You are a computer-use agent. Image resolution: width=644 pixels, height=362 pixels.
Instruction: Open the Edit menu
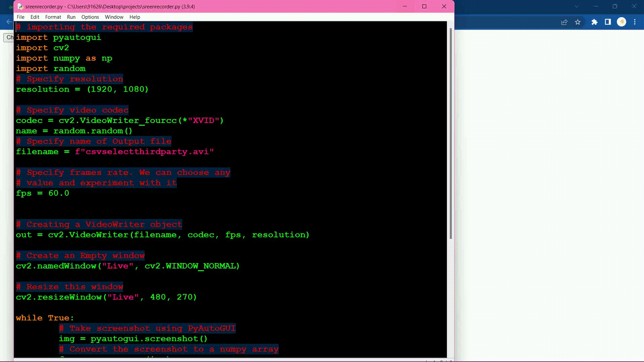(x=35, y=17)
